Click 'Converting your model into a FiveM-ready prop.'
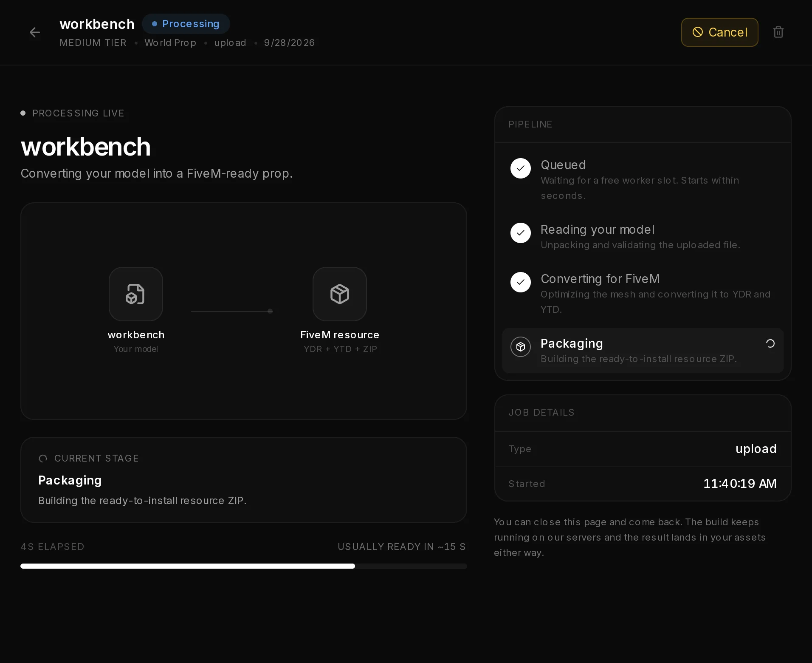Image resolution: width=812 pixels, height=663 pixels. (x=157, y=174)
